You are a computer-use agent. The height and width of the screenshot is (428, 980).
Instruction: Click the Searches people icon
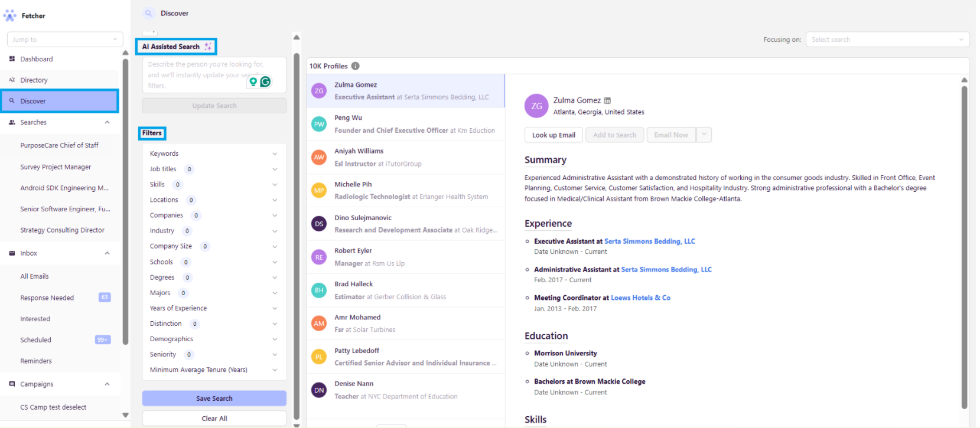(x=12, y=122)
